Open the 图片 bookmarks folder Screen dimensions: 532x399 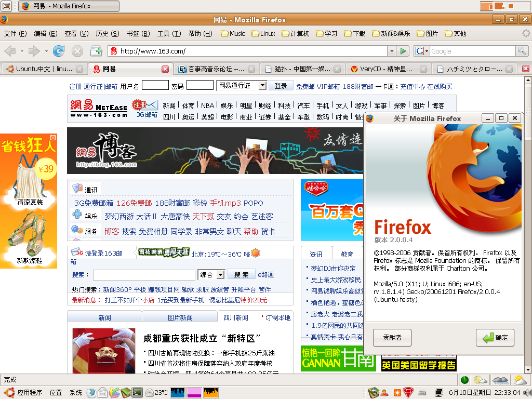[x=428, y=34]
